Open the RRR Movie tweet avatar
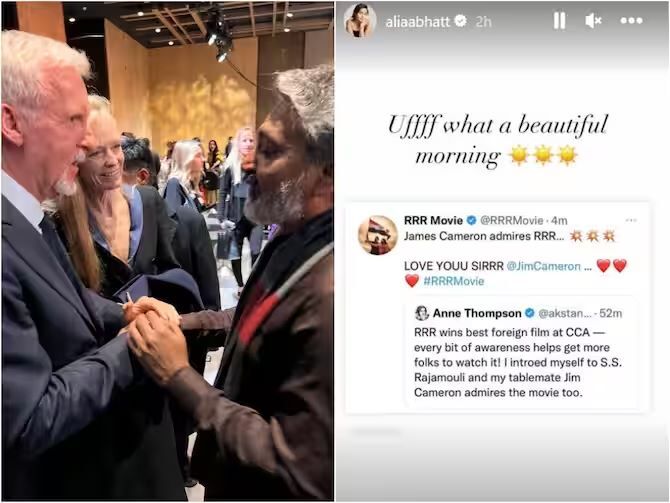 378,235
